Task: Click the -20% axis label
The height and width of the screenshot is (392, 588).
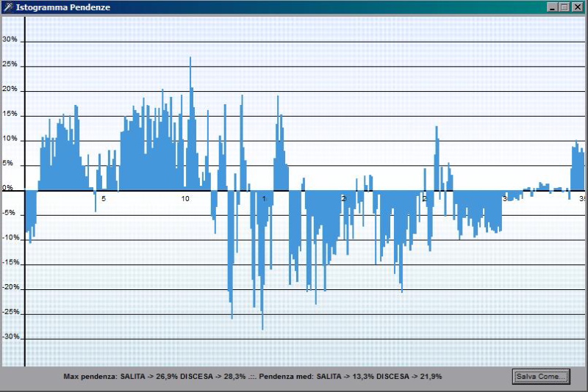Action: click(11, 287)
